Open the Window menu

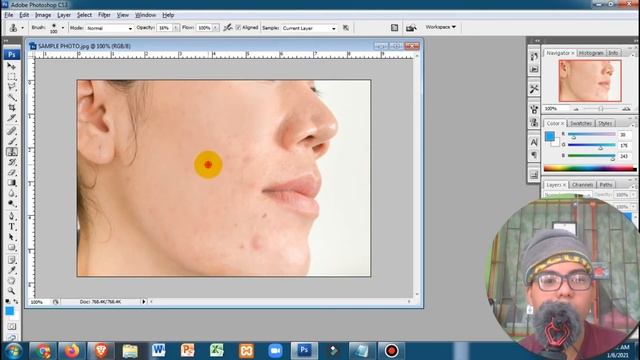[x=145, y=15]
